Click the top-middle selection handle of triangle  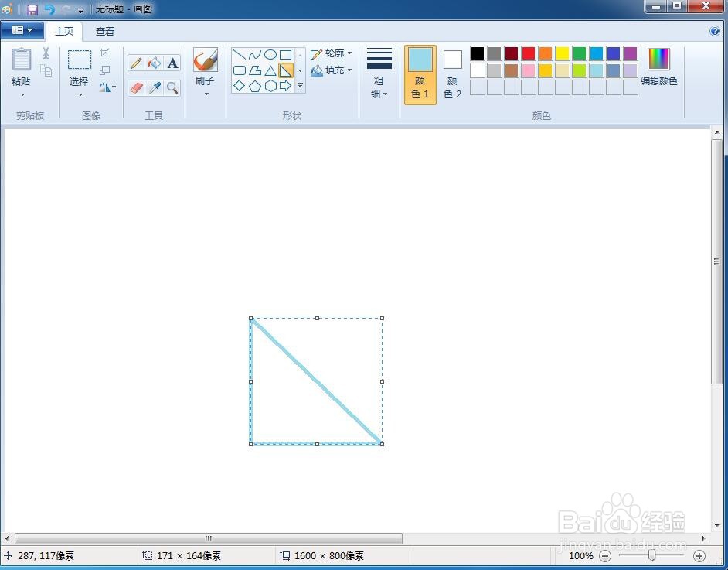[317, 318]
